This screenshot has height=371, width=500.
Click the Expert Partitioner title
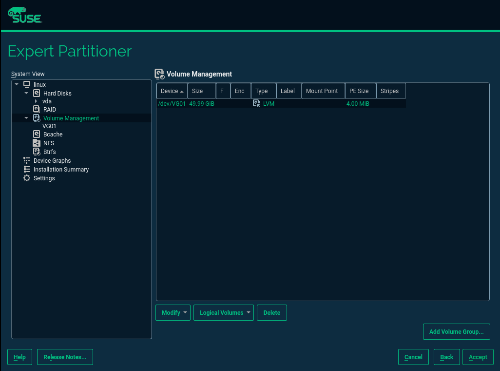(x=70, y=51)
